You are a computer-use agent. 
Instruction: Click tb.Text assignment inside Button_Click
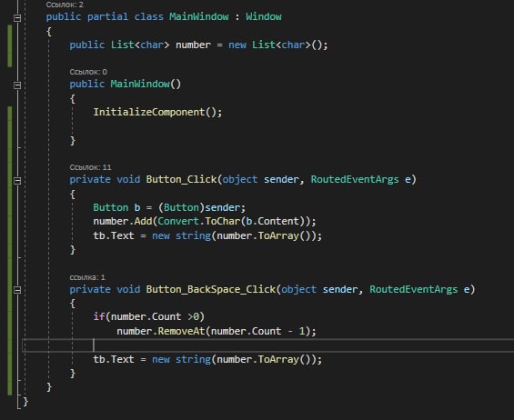point(207,235)
